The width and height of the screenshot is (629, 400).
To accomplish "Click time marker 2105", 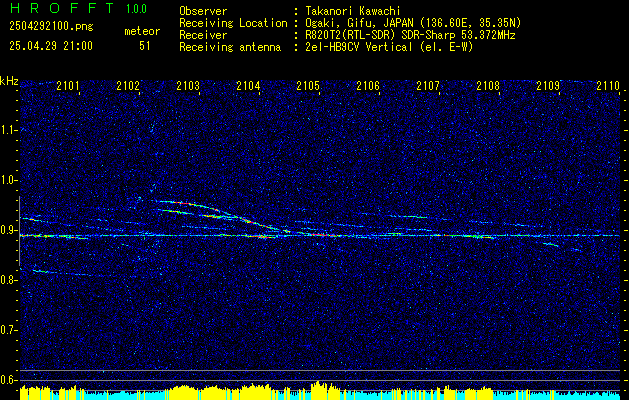I will pos(308,85).
